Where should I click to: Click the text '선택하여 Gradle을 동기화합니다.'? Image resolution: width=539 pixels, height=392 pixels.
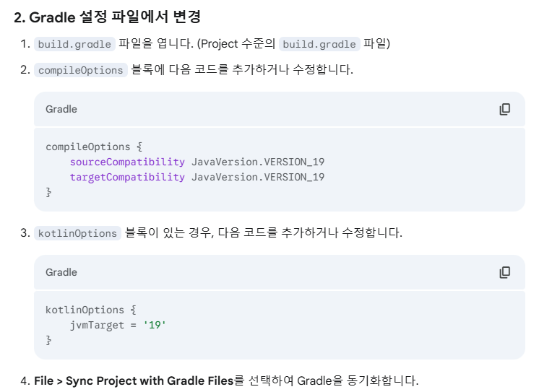click(333, 381)
